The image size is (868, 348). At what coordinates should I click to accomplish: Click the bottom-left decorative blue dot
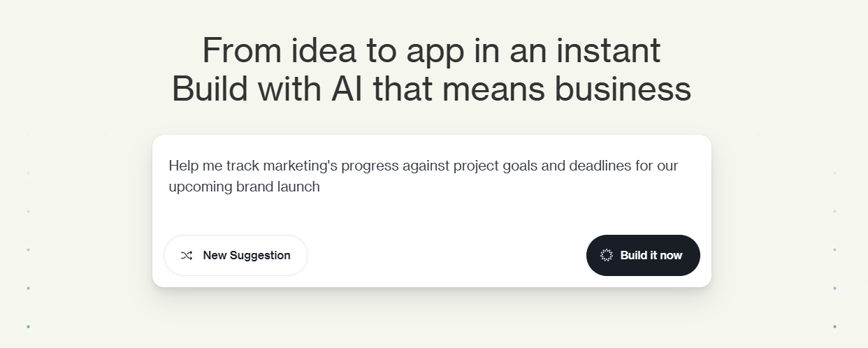click(x=28, y=326)
